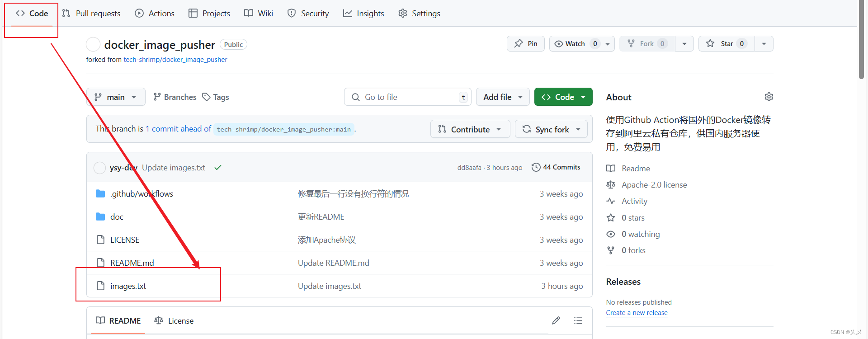Image resolution: width=868 pixels, height=339 pixels.
Task: Switch to the README tab
Action: 118,320
